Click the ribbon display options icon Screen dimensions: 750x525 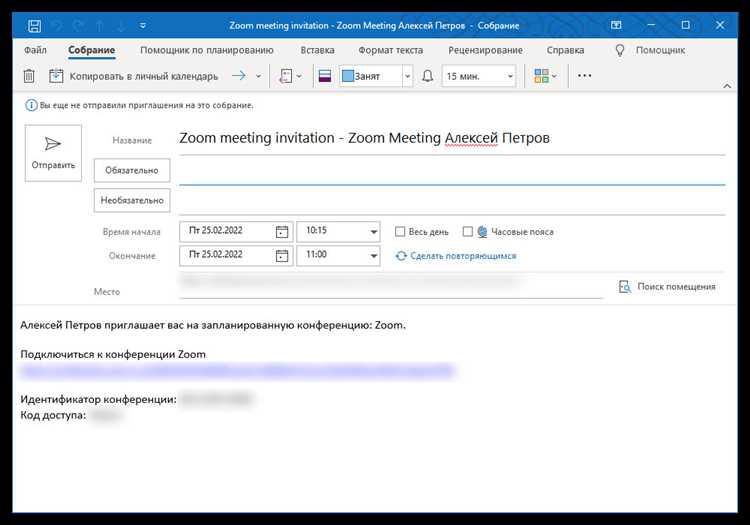[616, 25]
